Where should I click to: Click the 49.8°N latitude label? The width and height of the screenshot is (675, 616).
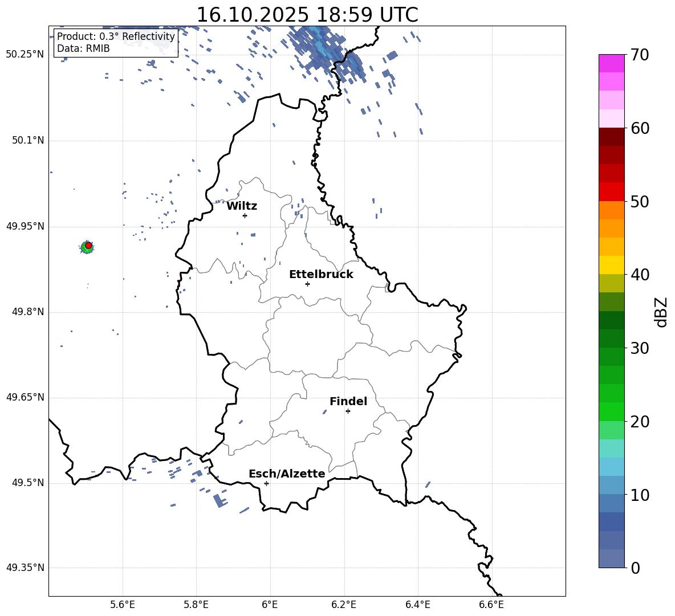tap(28, 312)
